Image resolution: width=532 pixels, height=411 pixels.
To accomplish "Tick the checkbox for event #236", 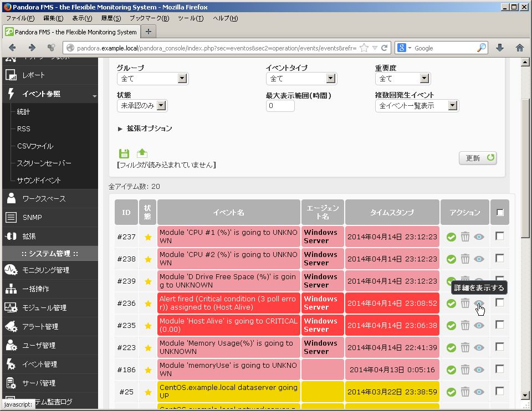I will click(500, 302).
